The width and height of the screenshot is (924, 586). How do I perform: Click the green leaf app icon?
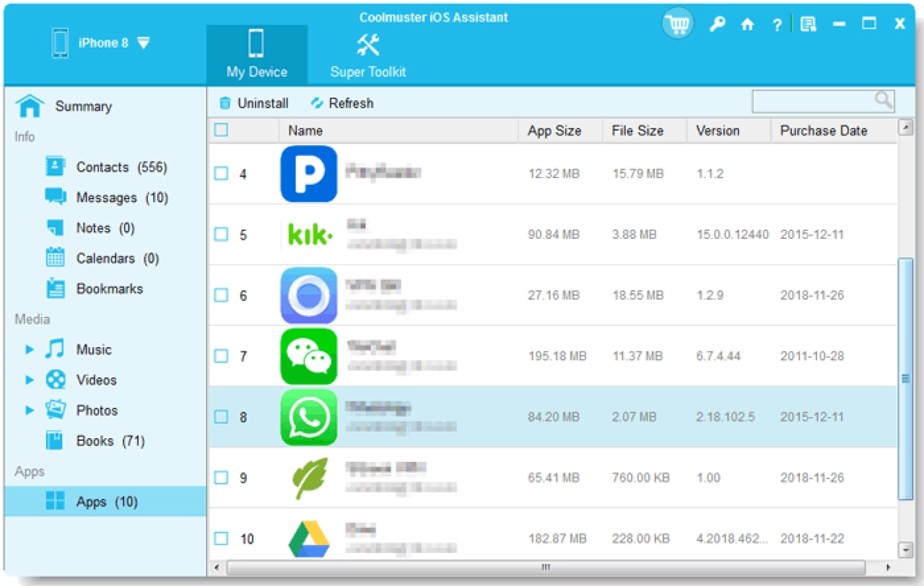(310, 478)
